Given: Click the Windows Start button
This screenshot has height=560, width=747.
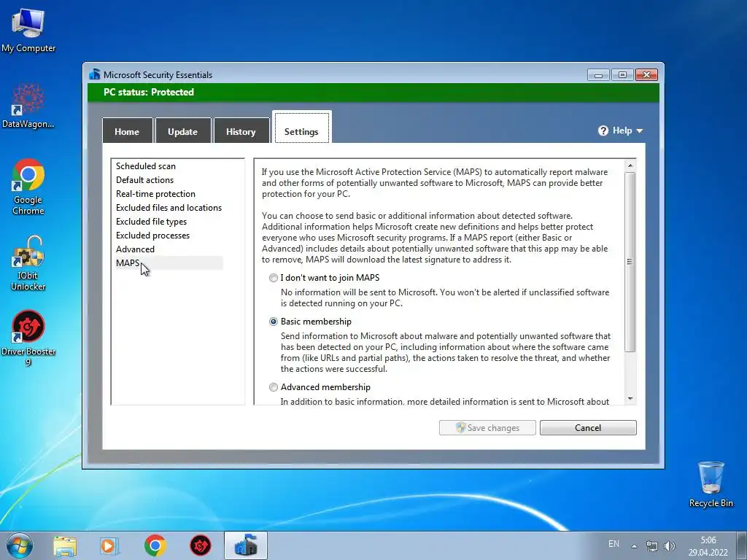Looking at the screenshot, I should pyautogui.click(x=20, y=545).
